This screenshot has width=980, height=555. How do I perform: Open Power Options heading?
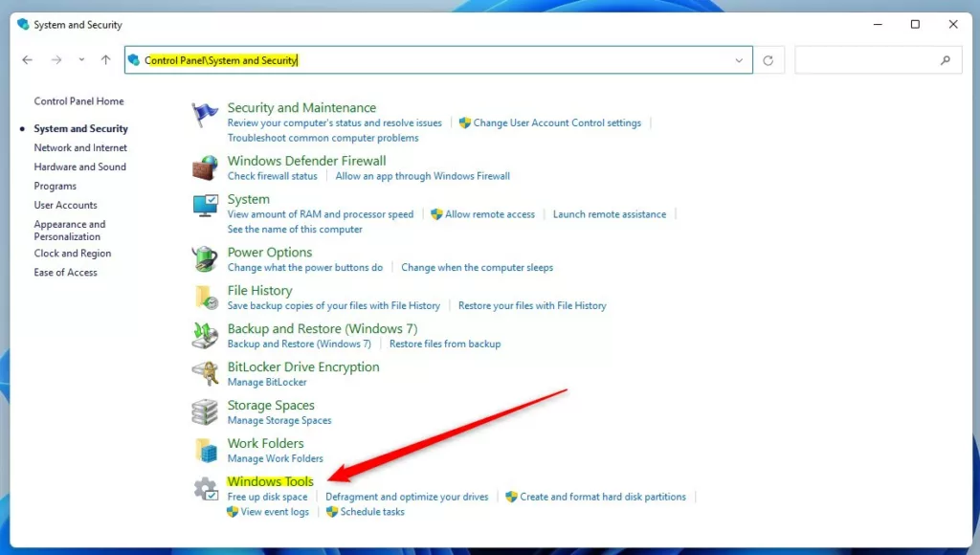click(270, 252)
